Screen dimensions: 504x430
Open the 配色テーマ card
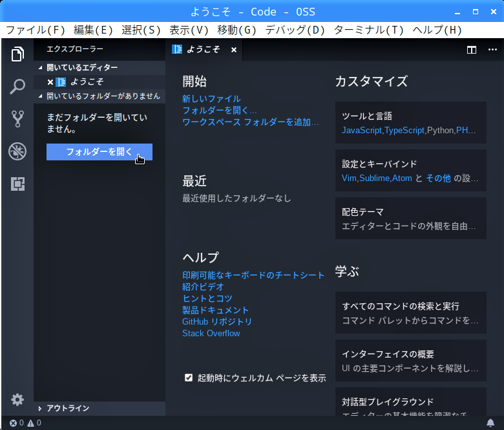(x=411, y=219)
